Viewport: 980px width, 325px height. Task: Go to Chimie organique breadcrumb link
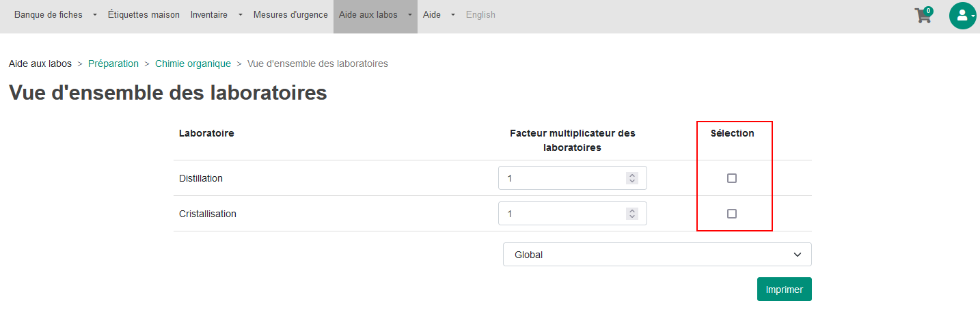[193, 63]
